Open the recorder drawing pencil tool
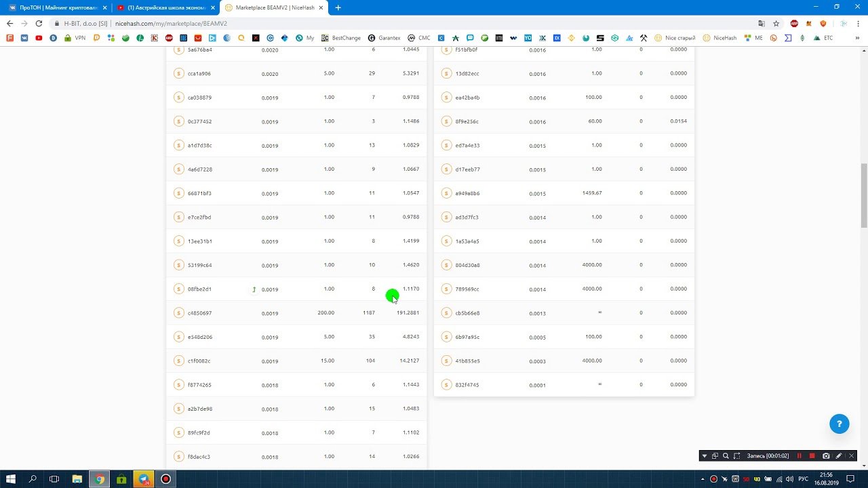This screenshot has width=868, height=488. 839,456
